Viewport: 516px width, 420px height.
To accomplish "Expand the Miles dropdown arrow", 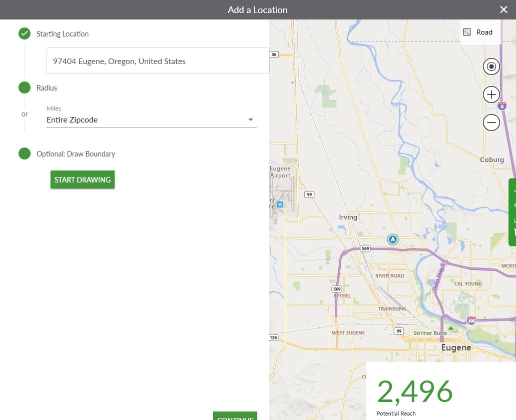I will [x=251, y=119].
